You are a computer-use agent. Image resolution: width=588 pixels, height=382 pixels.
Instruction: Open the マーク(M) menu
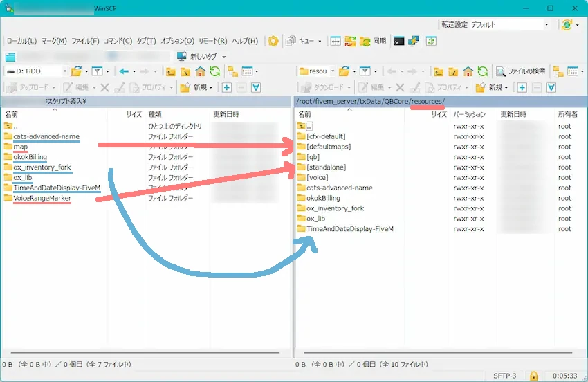click(54, 41)
